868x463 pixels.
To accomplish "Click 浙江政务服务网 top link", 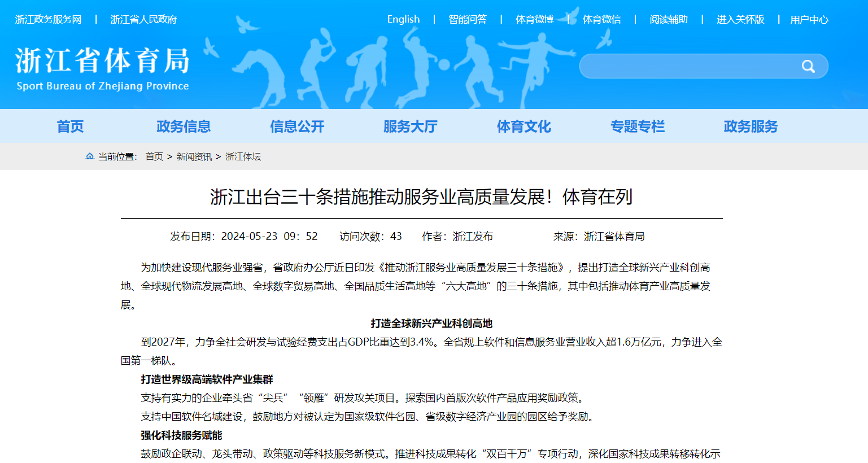I will click(49, 19).
